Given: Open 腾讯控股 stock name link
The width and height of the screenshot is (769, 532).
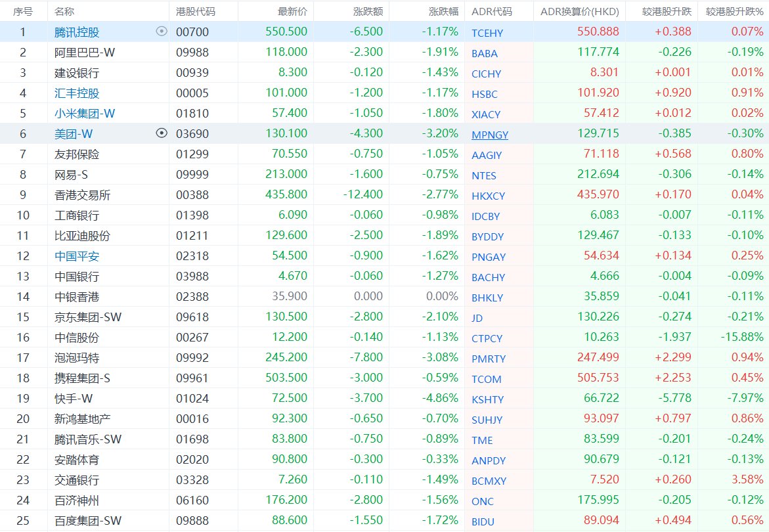Looking at the screenshot, I should click(x=77, y=32).
